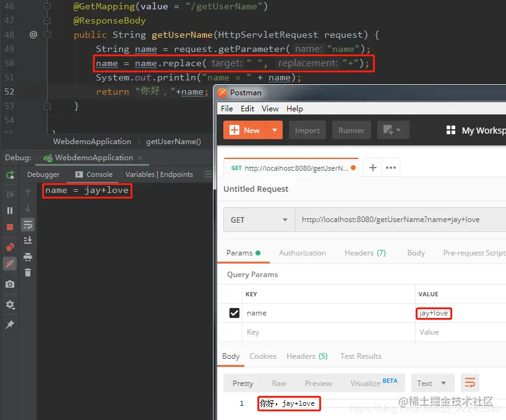Open debug settings gear icon
Screen dimensions: 506x420
[10, 304]
